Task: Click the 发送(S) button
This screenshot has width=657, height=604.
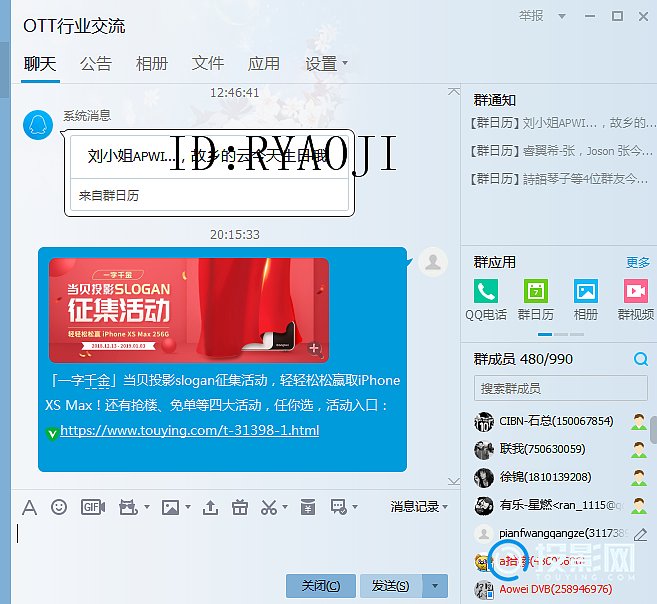Action: click(x=391, y=586)
